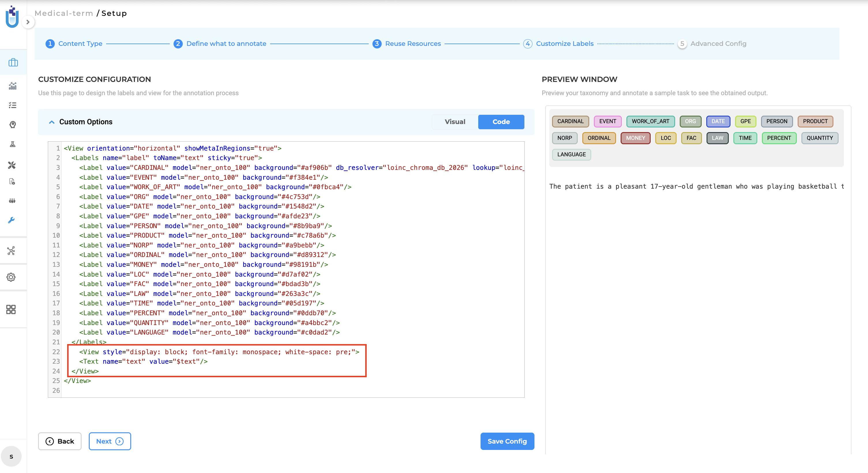Image resolution: width=868 pixels, height=473 pixels.
Task: Click the Save Config button
Action: pyautogui.click(x=507, y=441)
